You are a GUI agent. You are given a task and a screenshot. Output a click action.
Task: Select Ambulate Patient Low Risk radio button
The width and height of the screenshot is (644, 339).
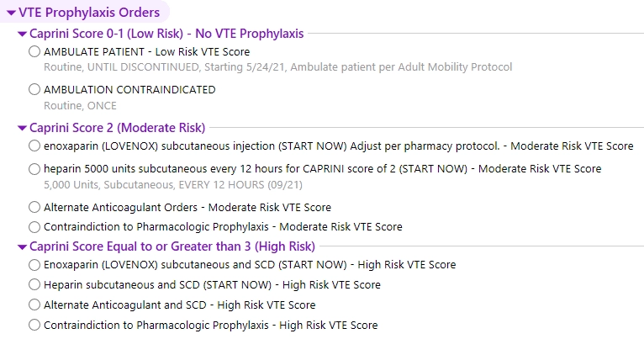coord(34,52)
